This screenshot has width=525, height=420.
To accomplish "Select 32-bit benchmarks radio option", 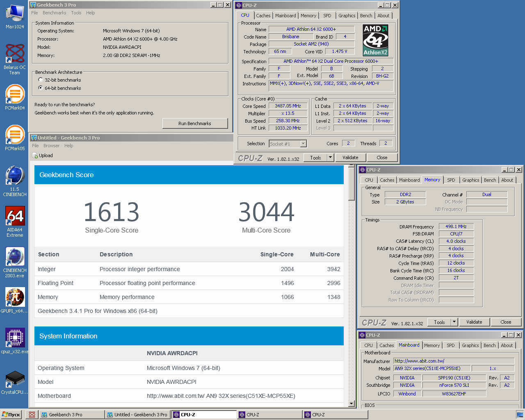I will pyautogui.click(x=41, y=80).
